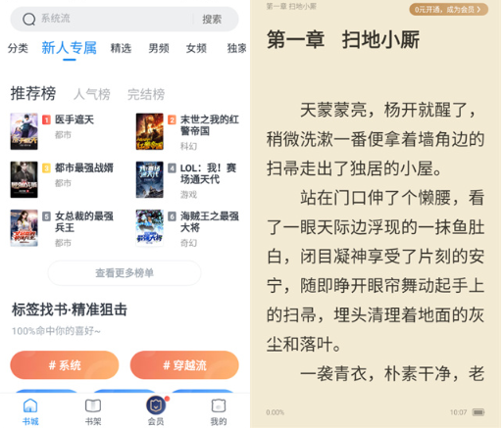Image resolution: width=504 pixels, height=428 pixels.
Task: Click the 搜索 search button
Action: (212, 20)
